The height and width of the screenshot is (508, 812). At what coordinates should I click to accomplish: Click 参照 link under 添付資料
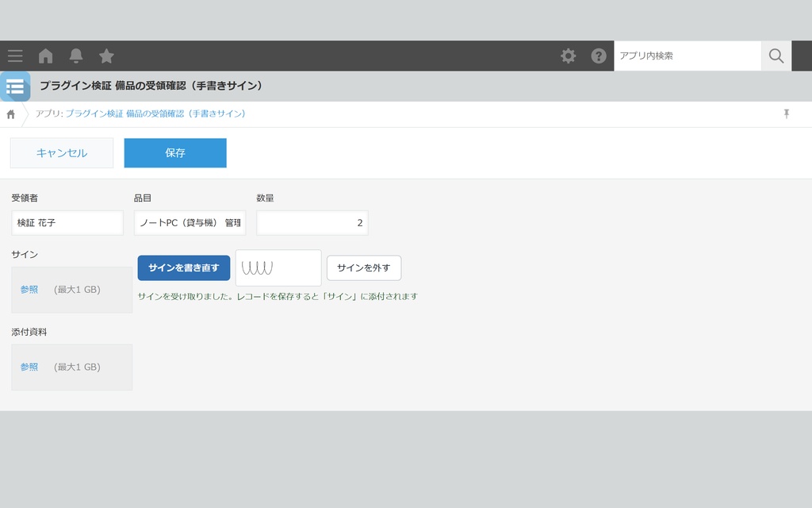pos(29,367)
